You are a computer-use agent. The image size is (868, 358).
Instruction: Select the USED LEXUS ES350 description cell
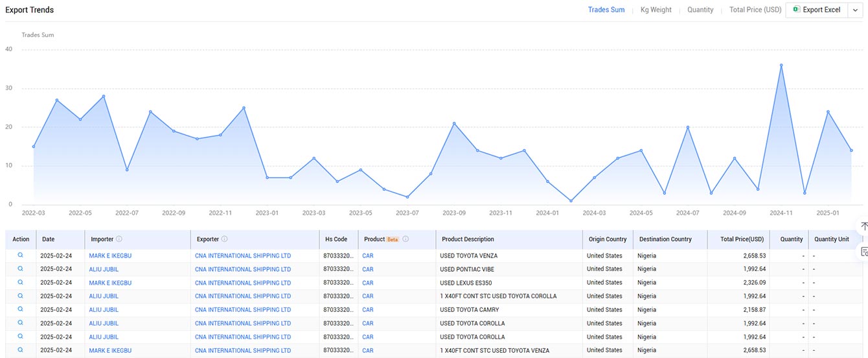(466, 283)
